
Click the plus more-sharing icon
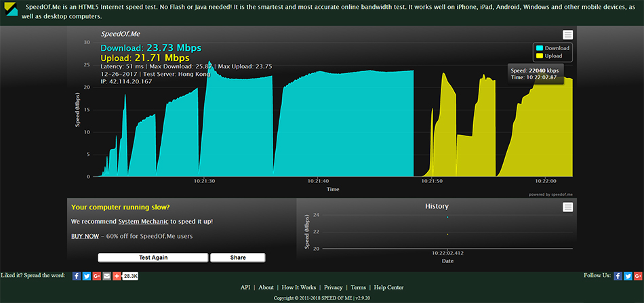(x=117, y=277)
